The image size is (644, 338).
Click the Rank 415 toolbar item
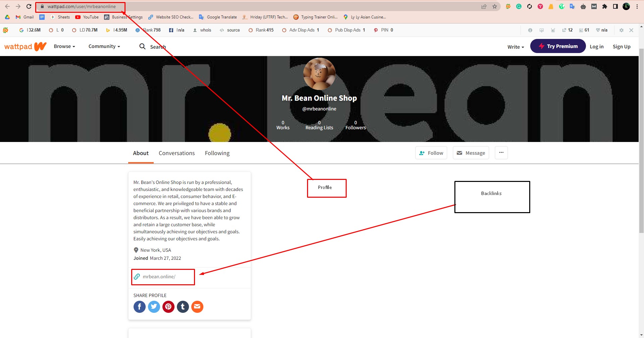[x=261, y=30]
